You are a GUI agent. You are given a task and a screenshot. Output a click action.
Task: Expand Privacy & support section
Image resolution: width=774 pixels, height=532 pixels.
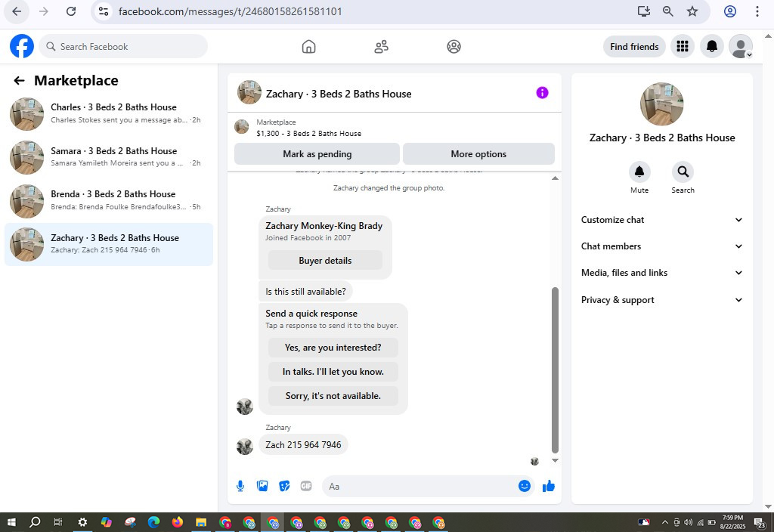(x=661, y=300)
